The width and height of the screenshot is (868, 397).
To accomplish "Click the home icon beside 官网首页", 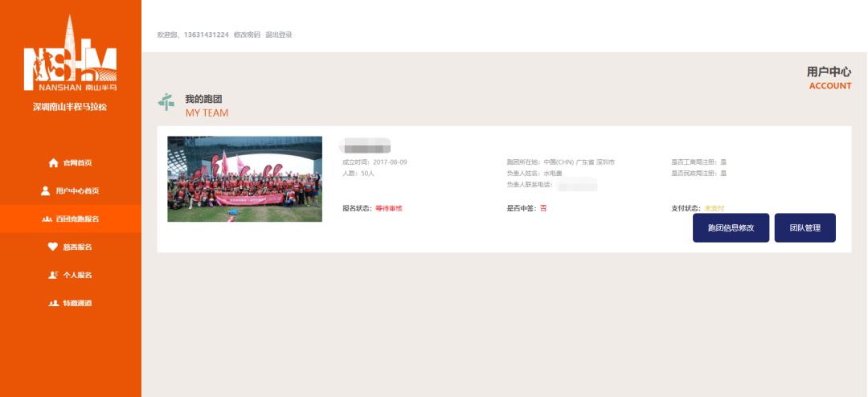I will point(54,163).
